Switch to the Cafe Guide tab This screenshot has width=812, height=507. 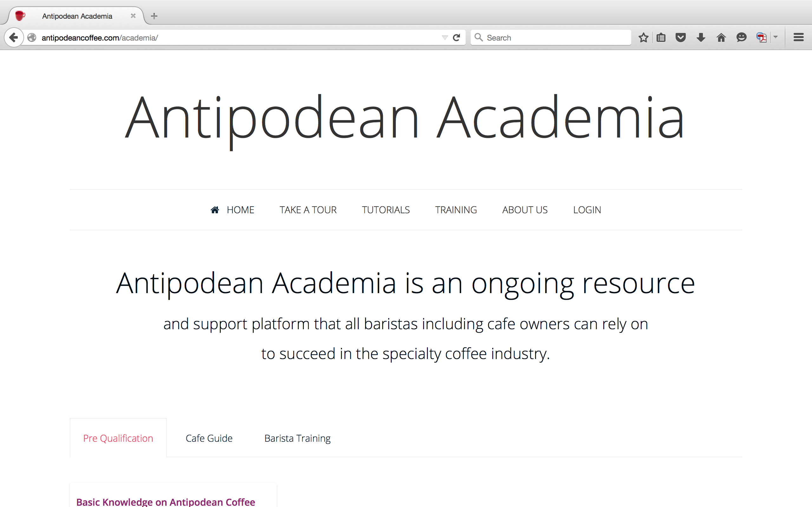click(x=209, y=438)
